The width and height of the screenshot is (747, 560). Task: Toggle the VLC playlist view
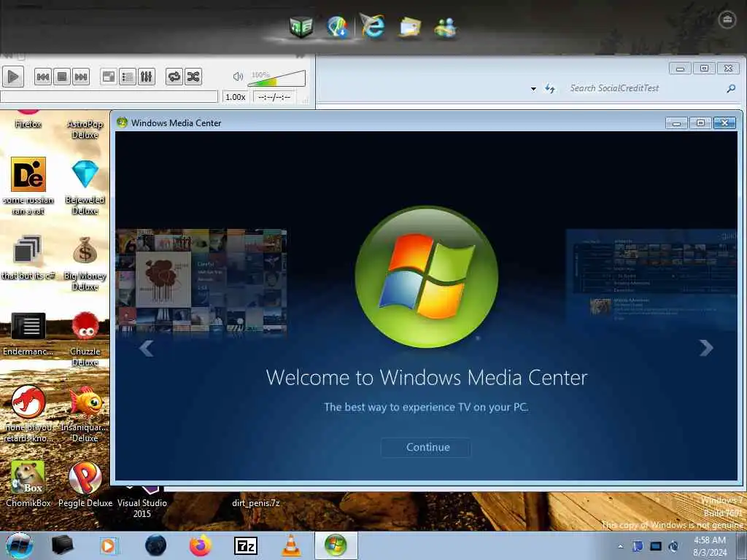pos(127,77)
